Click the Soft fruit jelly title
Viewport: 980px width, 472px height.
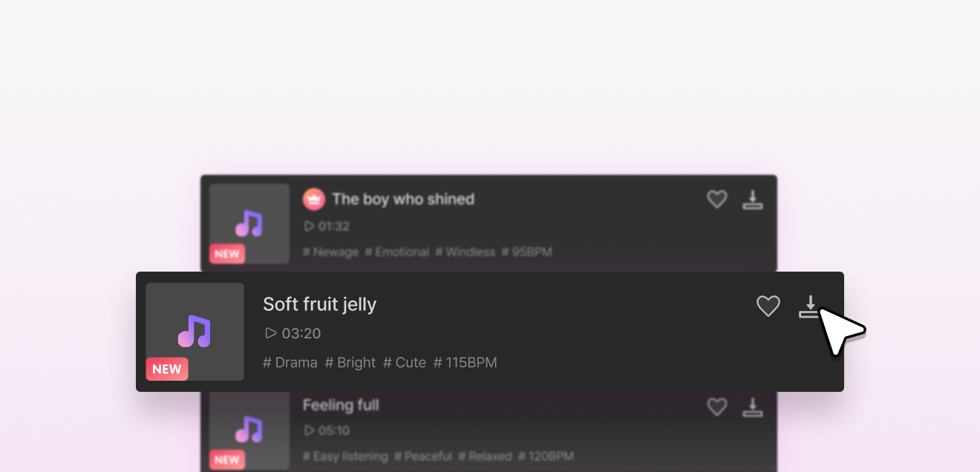319,304
